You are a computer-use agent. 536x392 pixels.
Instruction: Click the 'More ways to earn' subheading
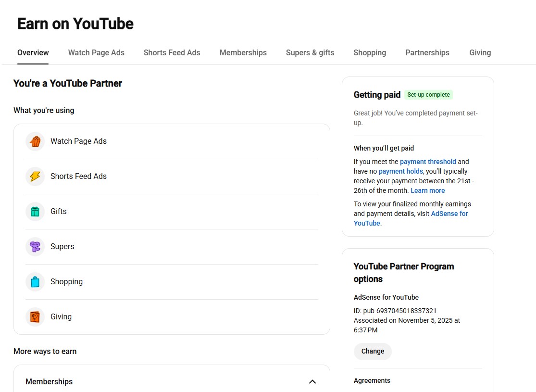45,351
